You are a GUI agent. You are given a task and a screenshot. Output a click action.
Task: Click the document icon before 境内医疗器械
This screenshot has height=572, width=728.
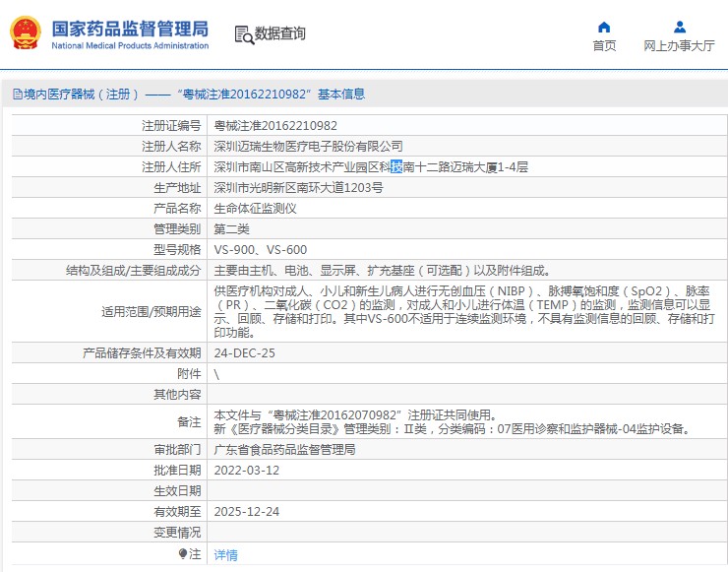point(17,95)
